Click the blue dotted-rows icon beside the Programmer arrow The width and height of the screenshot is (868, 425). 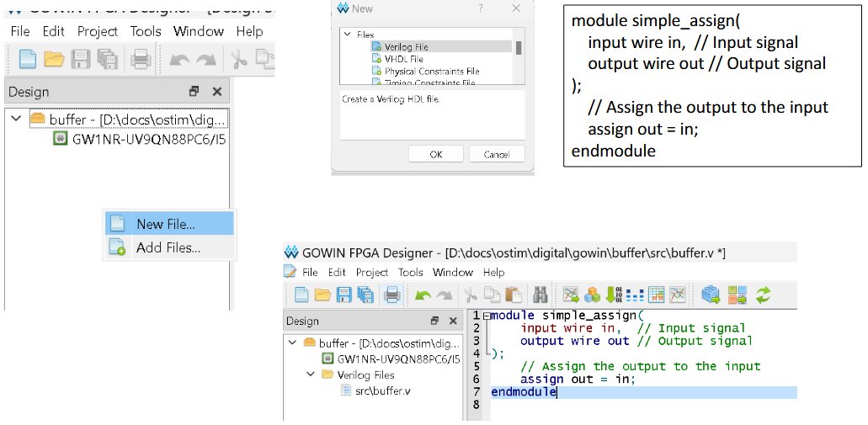coord(635,295)
